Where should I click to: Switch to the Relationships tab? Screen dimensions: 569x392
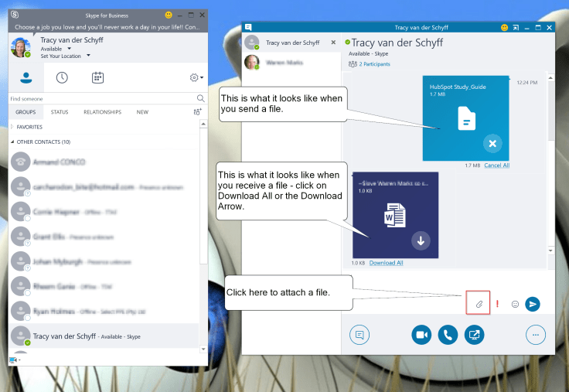tap(102, 112)
